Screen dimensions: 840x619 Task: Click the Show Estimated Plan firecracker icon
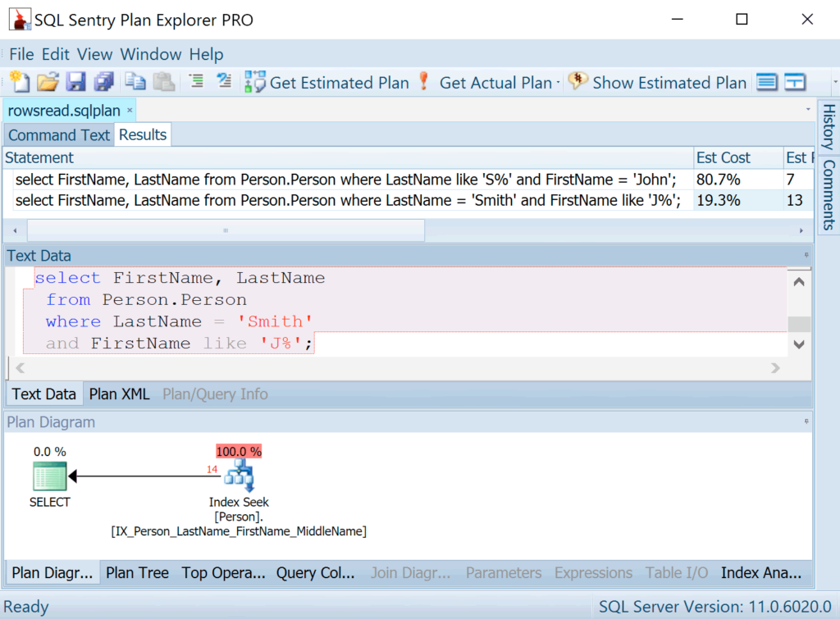577,82
